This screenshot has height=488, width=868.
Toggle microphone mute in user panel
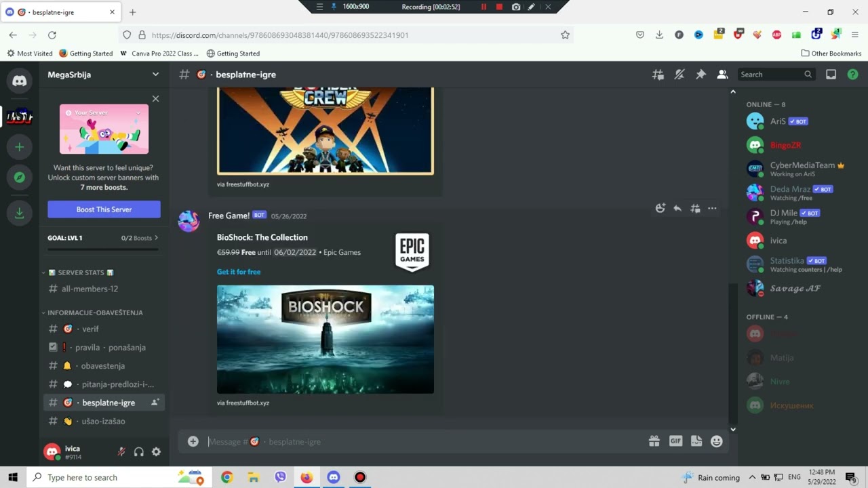point(121,452)
